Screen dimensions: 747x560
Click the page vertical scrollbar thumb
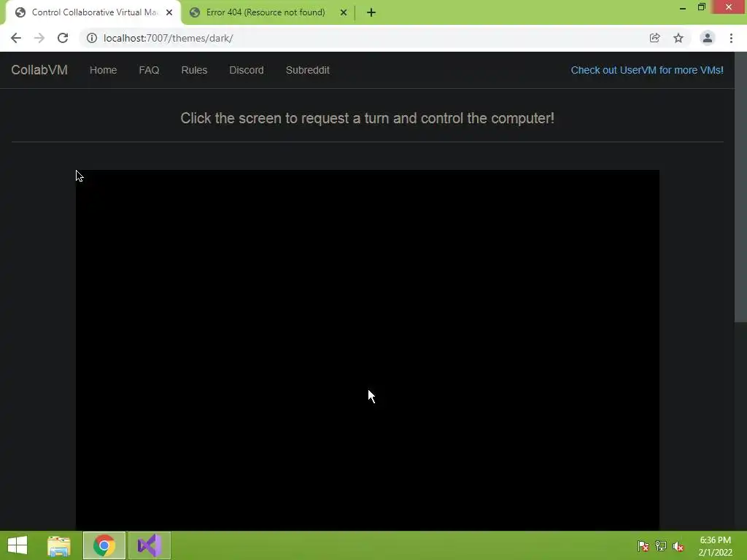(740, 187)
